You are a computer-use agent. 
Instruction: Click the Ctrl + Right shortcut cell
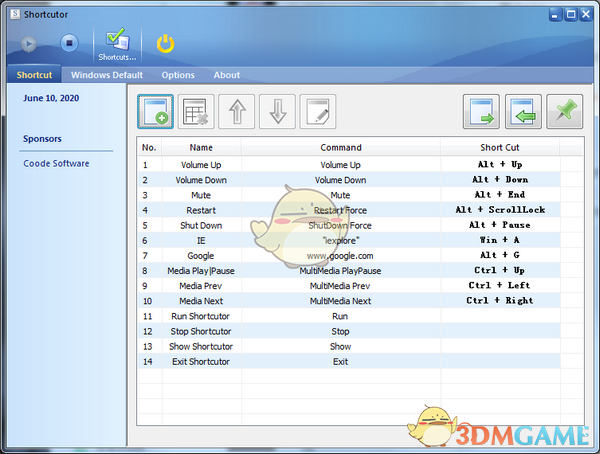[500, 300]
